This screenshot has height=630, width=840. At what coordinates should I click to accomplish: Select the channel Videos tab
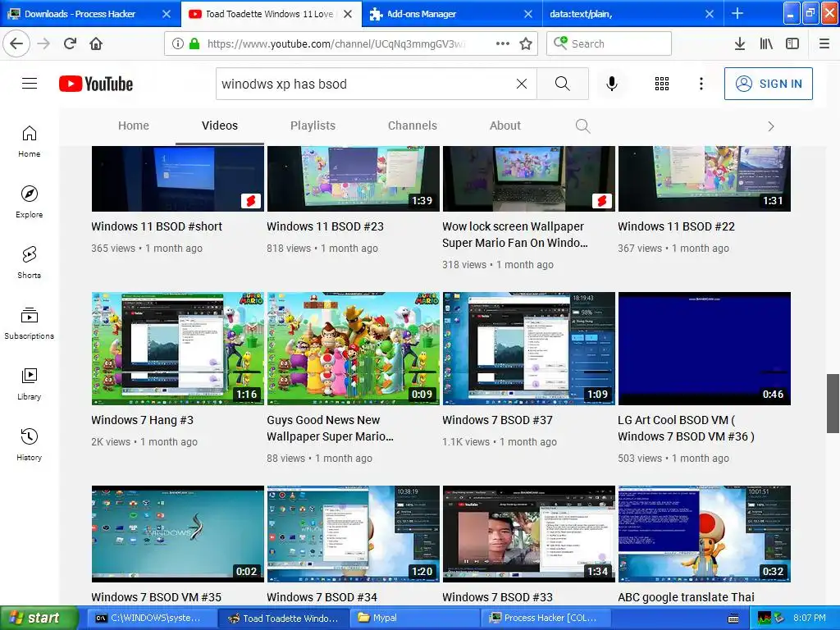pyautogui.click(x=220, y=126)
